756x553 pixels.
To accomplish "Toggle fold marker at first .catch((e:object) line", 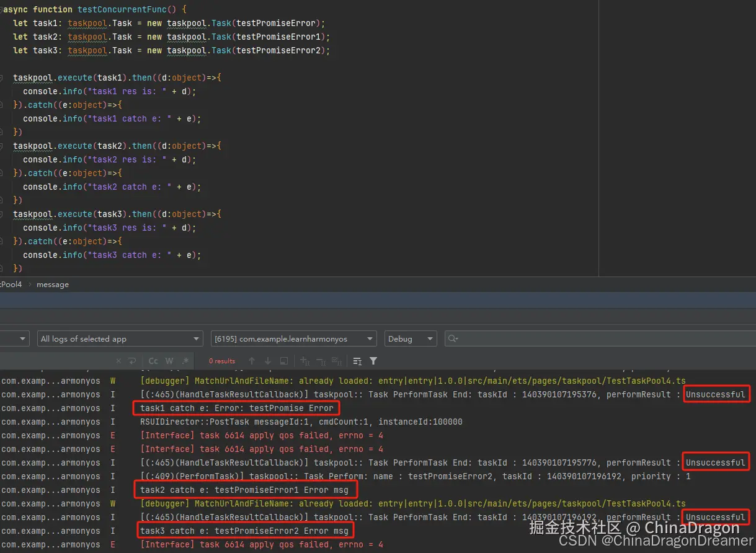I will point(2,105).
